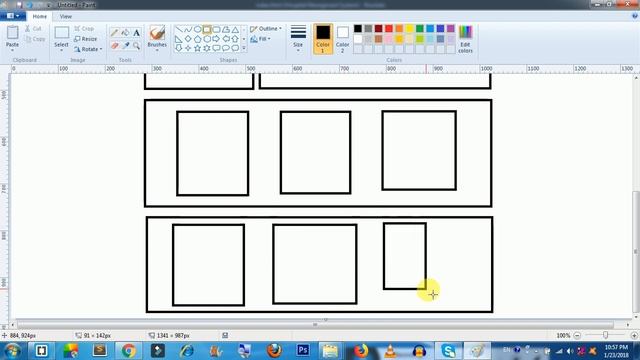The width and height of the screenshot is (640, 360).
Task: Open the Brushes dropdown arrow
Action: click(157, 50)
